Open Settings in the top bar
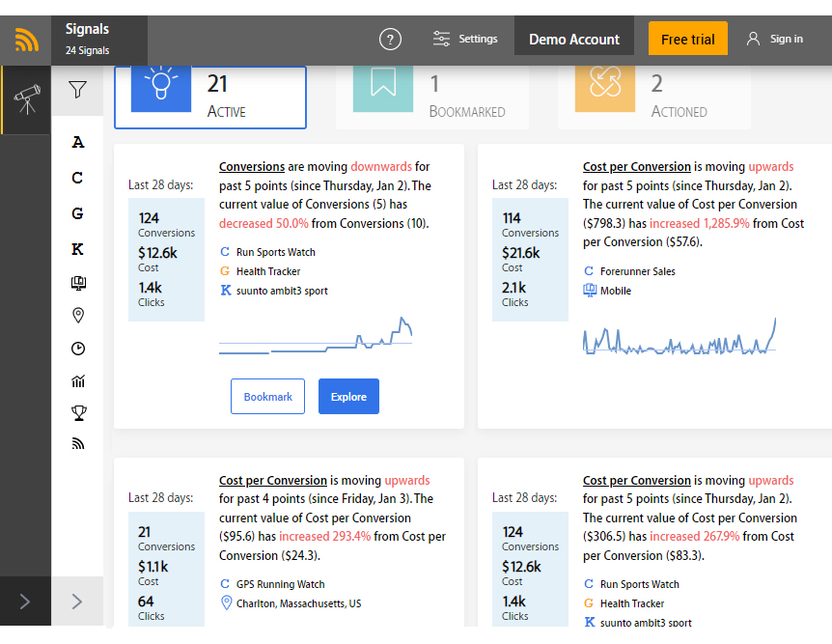 tap(465, 39)
